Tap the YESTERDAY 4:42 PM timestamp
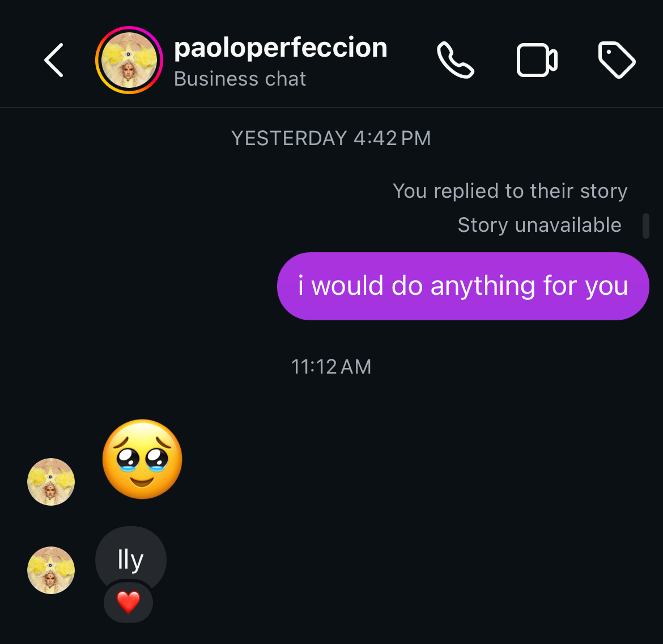663x644 pixels. point(331,138)
